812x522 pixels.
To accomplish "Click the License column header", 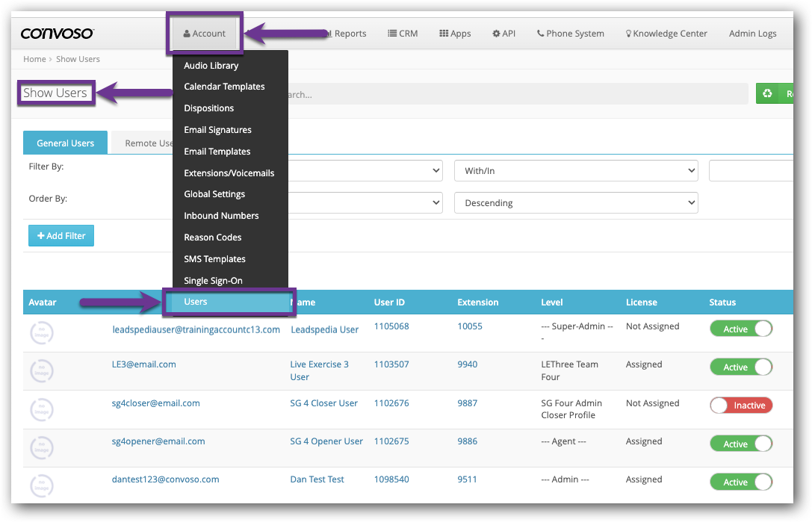I will click(x=641, y=302).
